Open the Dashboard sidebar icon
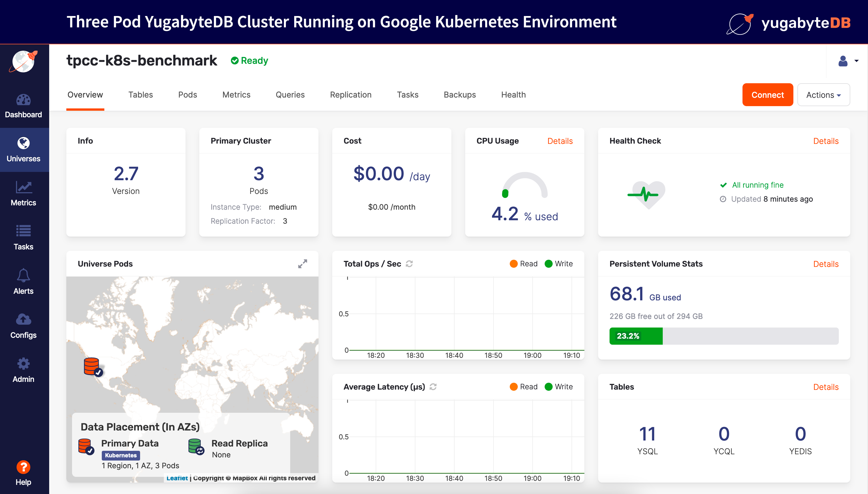 (23, 100)
